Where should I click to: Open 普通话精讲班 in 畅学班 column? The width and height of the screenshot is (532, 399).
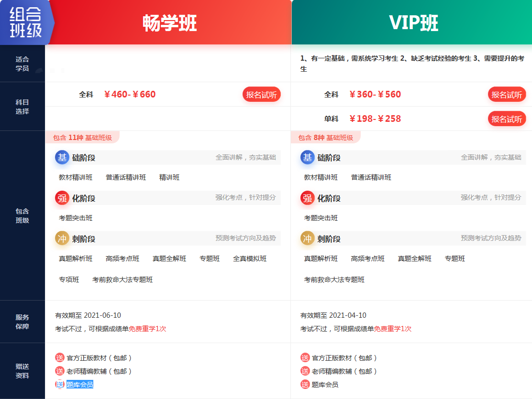(126, 177)
